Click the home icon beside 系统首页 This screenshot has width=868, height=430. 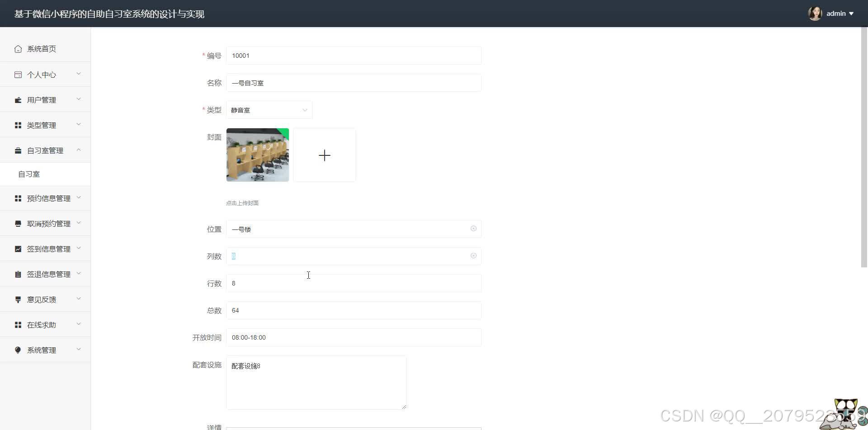click(x=18, y=49)
